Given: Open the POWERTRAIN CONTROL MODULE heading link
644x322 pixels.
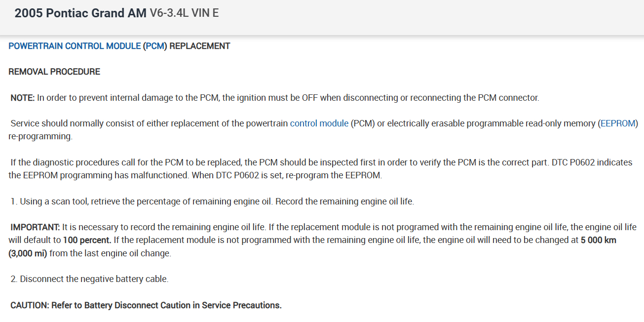Looking at the screenshot, I should pos(75,46).
